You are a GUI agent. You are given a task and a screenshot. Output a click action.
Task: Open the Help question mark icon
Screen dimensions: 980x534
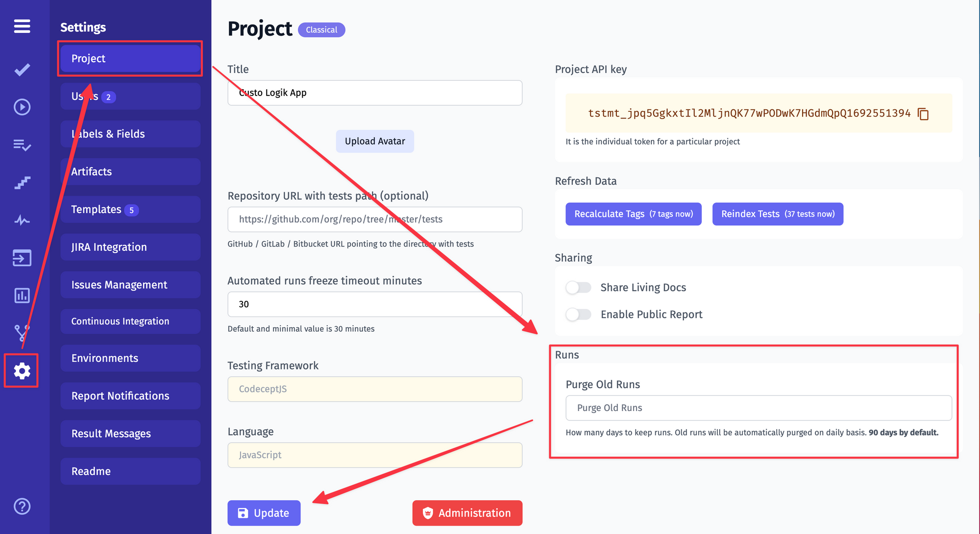pos(22,506)
